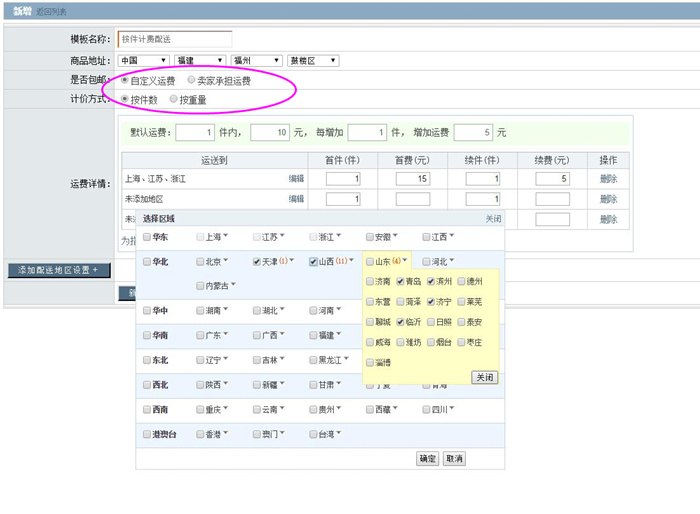Select the 卖家承担运费 radio option
The width and height of the screenshot is (700, 514).
[191, 80]
